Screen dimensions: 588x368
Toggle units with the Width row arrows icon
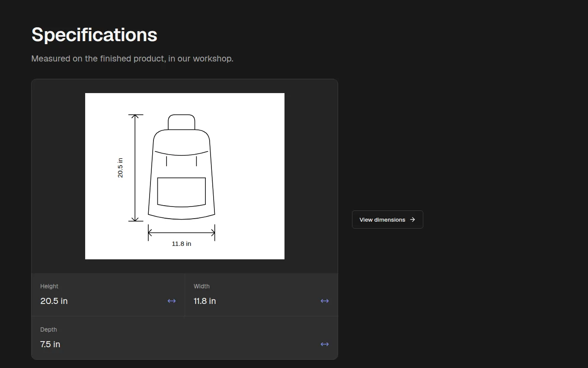[x=325, y=301]
